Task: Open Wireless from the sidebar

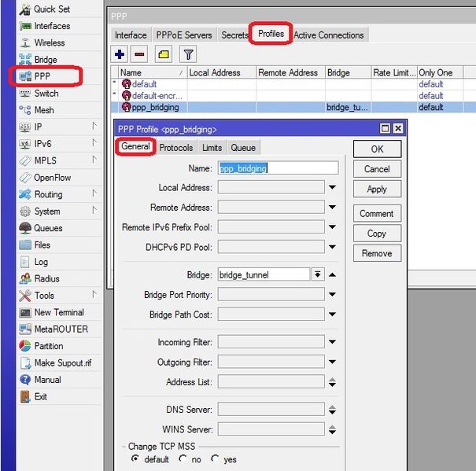Action: click(x=49, y=42)
